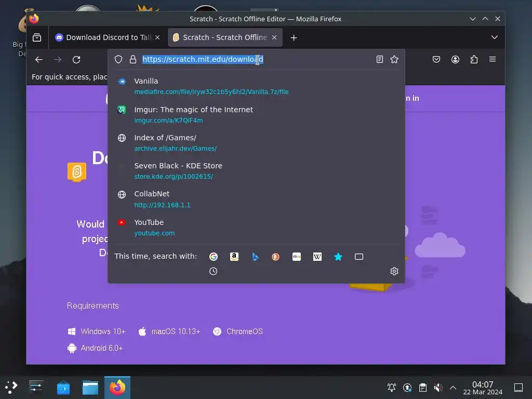
Task: Click the orange Scratch app logo on page
Action: tap(77, 172)
